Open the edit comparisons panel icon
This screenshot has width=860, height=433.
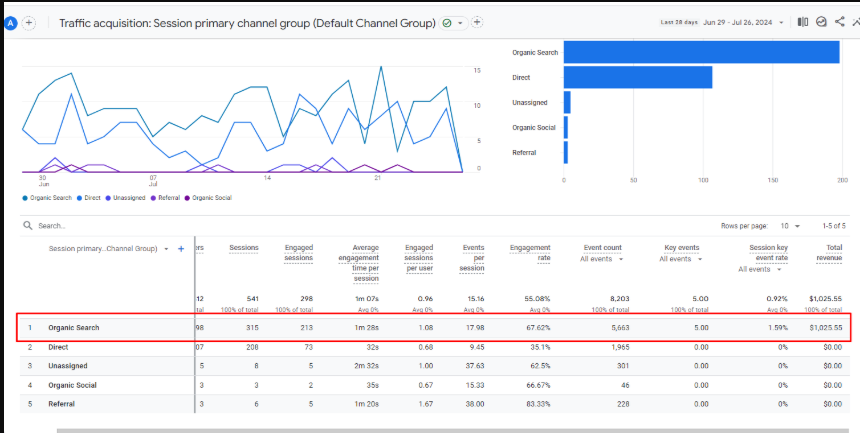(803, 22)
